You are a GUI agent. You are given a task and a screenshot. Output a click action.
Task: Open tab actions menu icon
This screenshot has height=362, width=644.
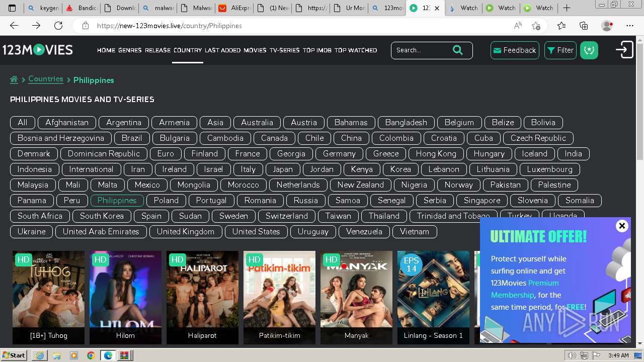[x=12, y=8]
